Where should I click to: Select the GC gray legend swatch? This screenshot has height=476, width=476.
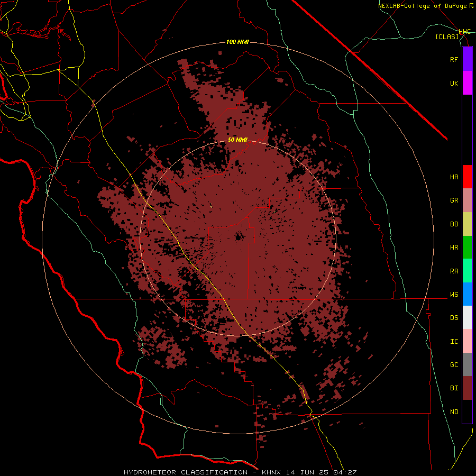pyautogui.click(x=467, y=364)
